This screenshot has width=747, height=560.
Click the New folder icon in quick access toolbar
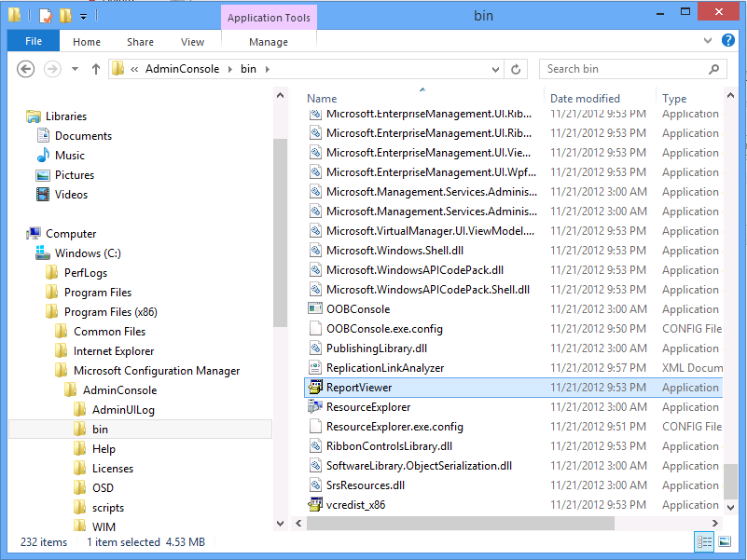65,16
